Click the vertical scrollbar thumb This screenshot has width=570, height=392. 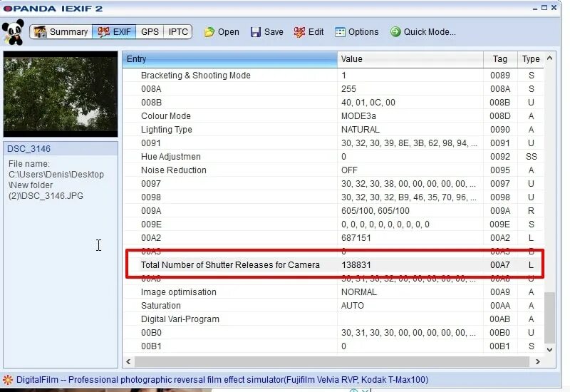(x=549, y=317)
